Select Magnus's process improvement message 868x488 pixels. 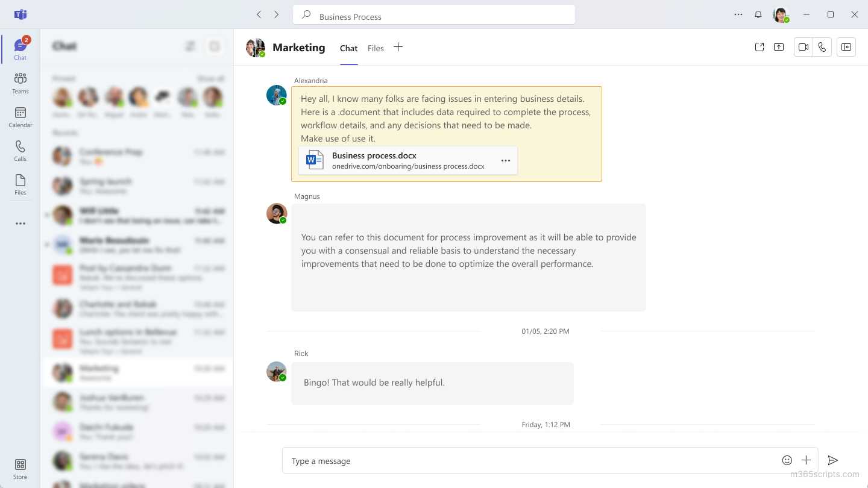468,257
